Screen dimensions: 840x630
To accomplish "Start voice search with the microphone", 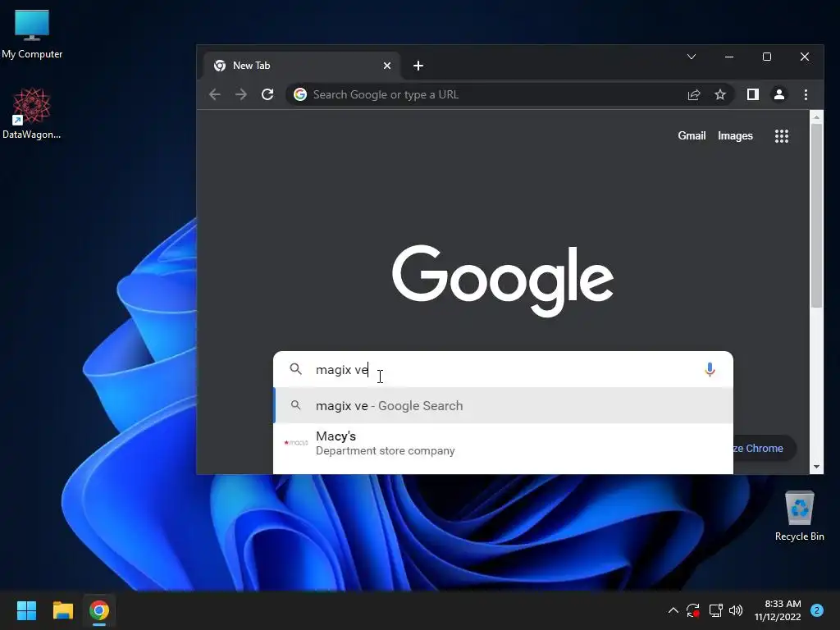I will (x=710, y=370).
